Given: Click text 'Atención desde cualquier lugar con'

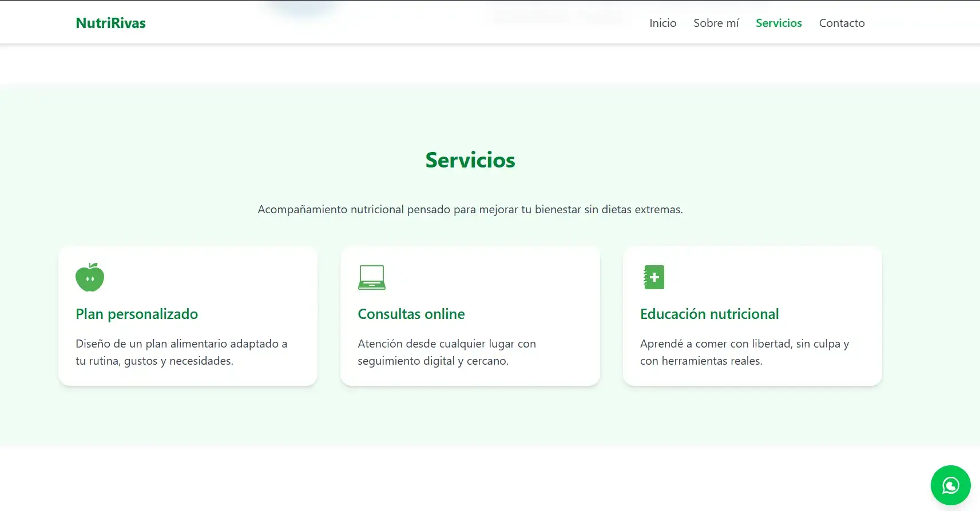Looking at the screenshot, I should (447, 344).
